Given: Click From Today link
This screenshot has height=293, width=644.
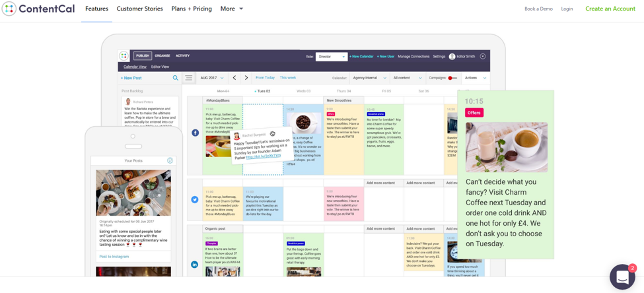Looking at the screenshot, I should [265, 78].
